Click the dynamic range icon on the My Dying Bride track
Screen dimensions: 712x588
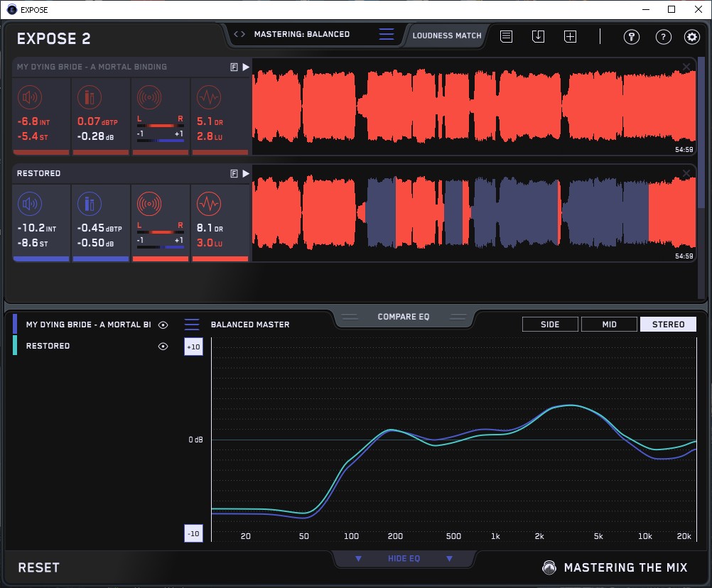pyautogui.click(x=208, y=97)
